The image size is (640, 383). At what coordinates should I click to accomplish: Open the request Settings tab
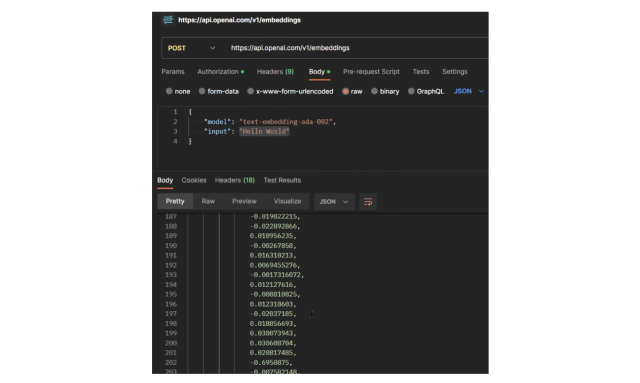click(x=455, y=72)
